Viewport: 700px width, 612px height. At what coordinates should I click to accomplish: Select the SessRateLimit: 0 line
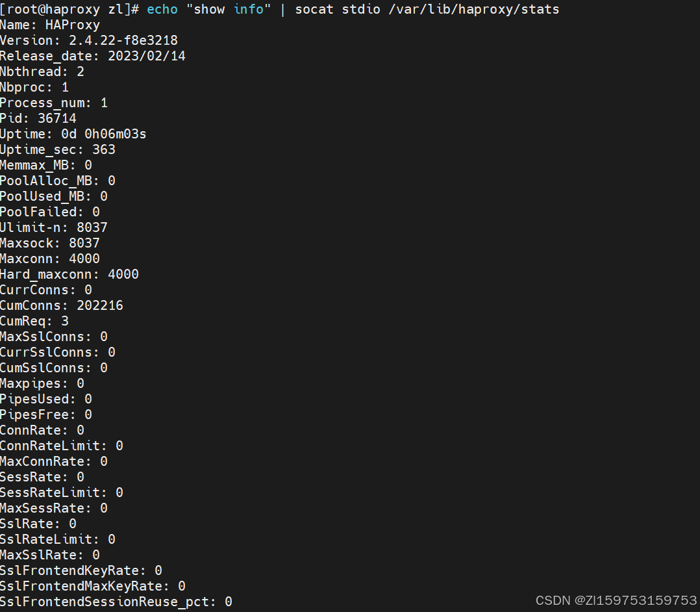click(61, 492)
